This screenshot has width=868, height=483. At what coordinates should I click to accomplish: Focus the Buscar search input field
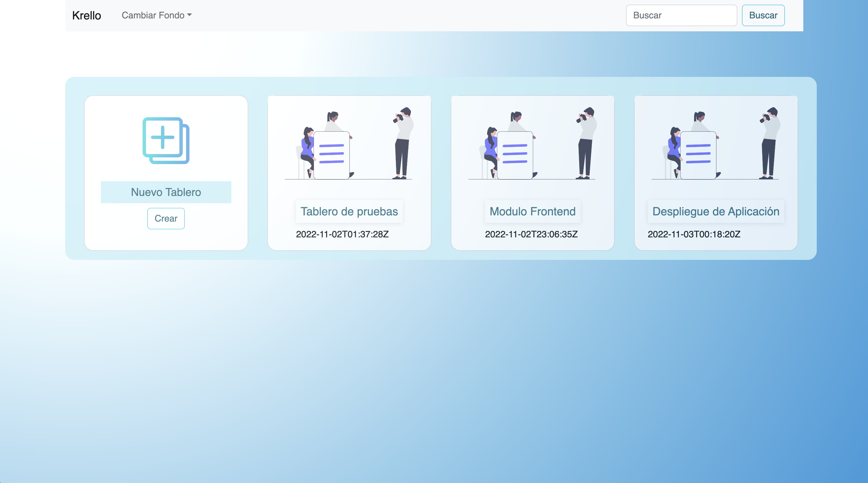(681, 16)
